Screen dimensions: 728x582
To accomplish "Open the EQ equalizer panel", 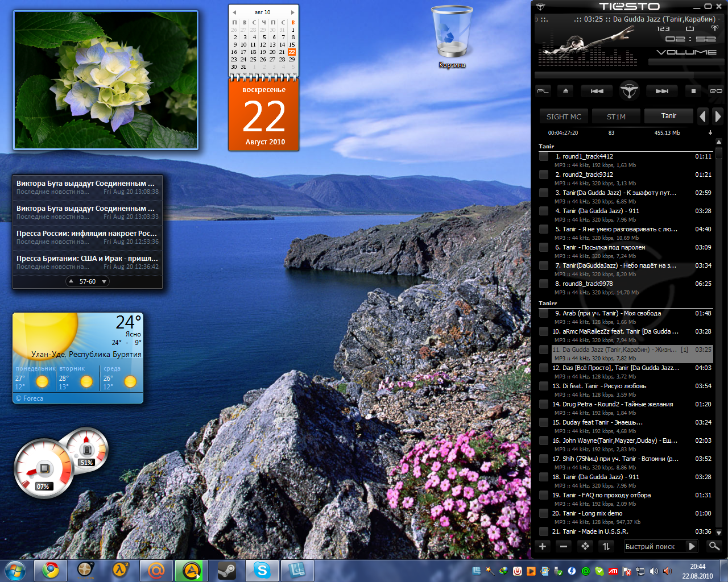I will click(715, 91).
